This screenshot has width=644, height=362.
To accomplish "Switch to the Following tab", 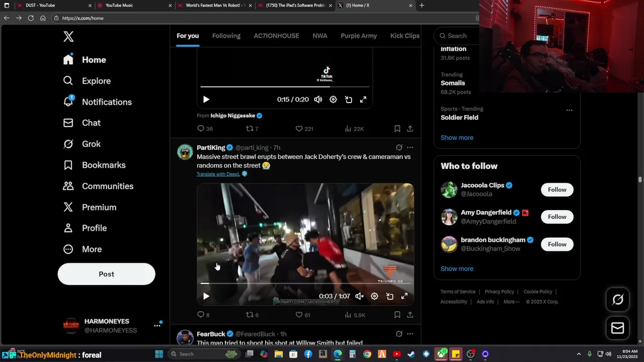I will pyautogui.click(x=226, y=36).
